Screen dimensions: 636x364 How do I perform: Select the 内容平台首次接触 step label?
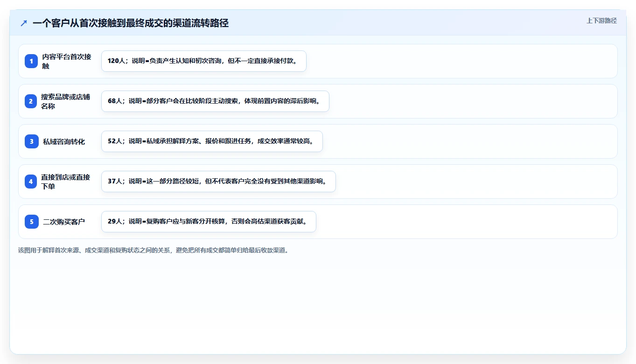click(67, 61)
